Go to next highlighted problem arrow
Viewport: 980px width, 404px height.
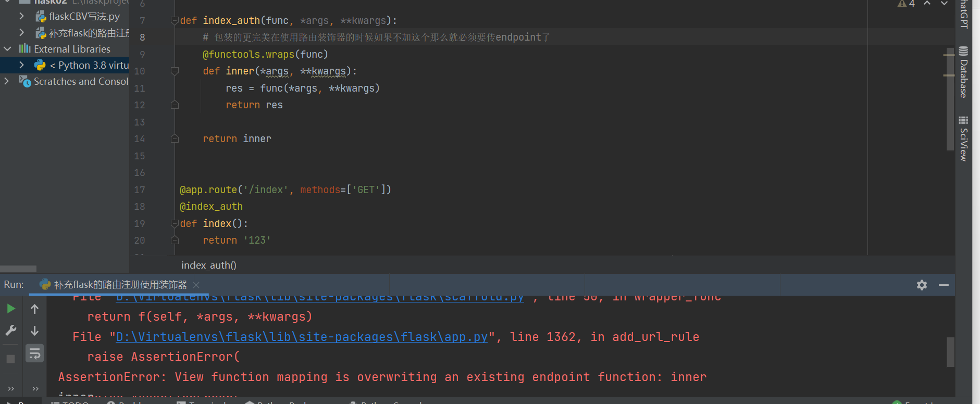(x=944, y=3)
